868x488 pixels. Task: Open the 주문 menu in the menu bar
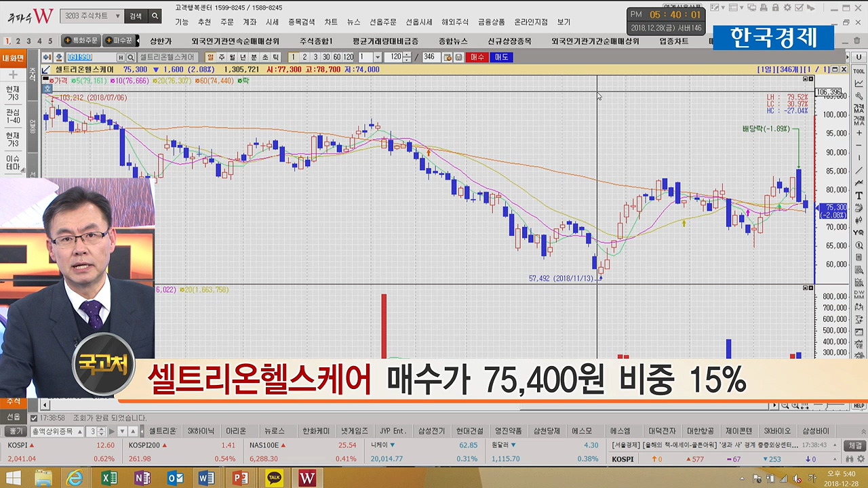[x=226, y=22]
